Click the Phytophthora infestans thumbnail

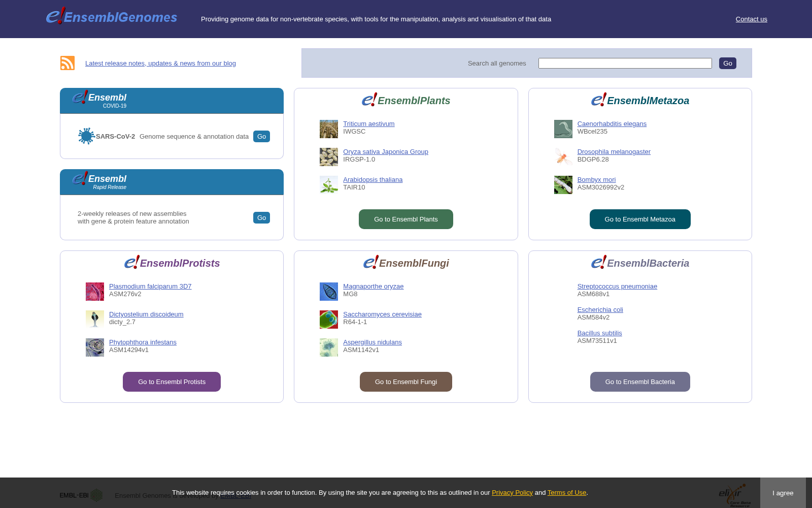(x=95, y=347)
